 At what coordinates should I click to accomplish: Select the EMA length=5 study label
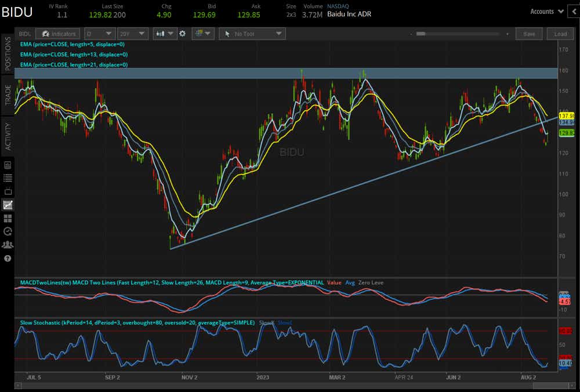[72, 45]
